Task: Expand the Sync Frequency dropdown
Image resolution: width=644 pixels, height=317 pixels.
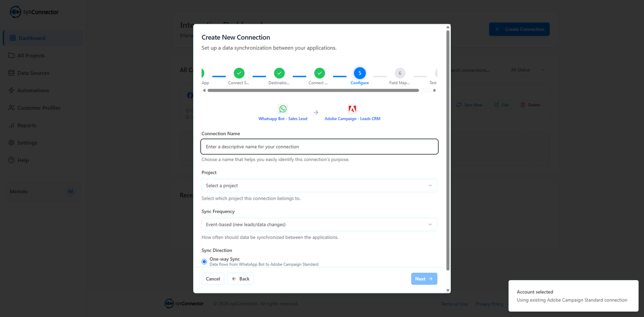Action: (319, 225)
